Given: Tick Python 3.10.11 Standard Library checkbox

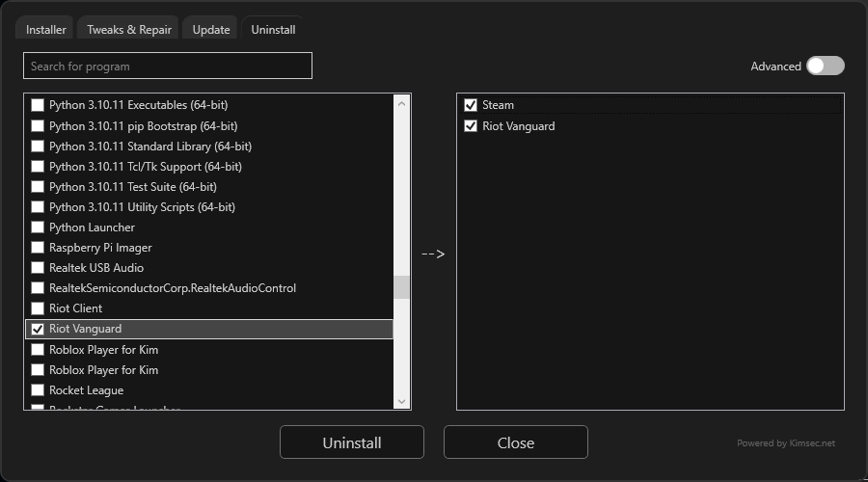Looking at the screenshot, I should coord(38,147).
